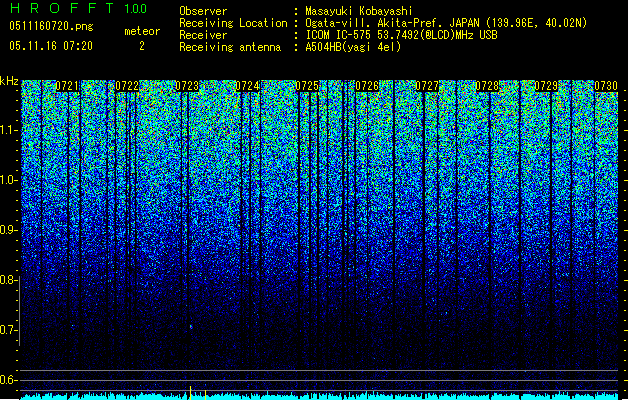Click the 0724 time marker label
The height and width of the screenshot is (400, 629).
tap(247, 86)
